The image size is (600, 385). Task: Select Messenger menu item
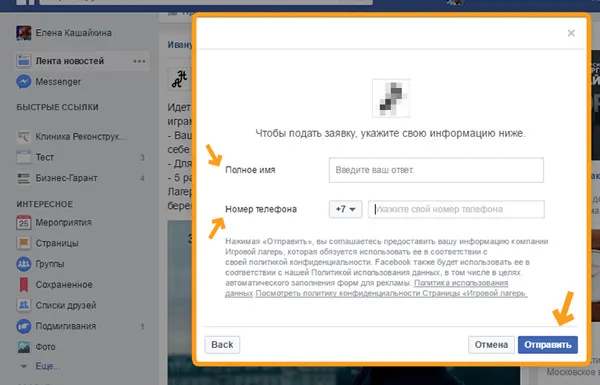tap(58, 82)
